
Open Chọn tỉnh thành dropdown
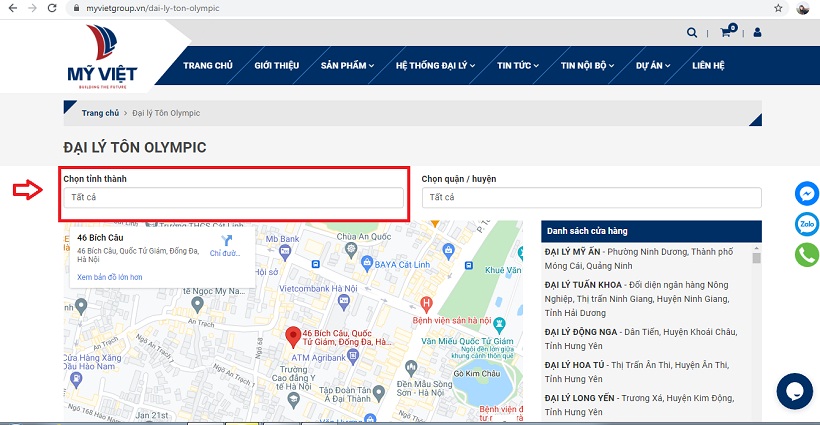coord(233,197)
